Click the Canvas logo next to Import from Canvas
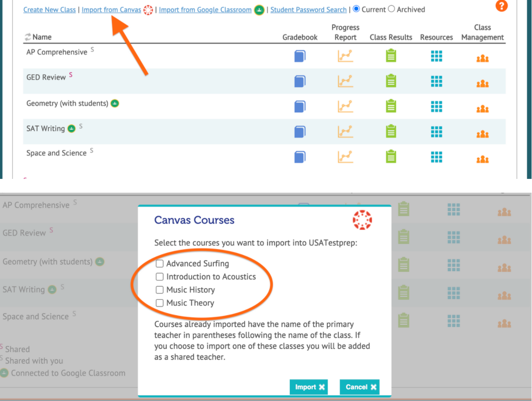This screenshot has width=532, height=401. tap(148, 10)
